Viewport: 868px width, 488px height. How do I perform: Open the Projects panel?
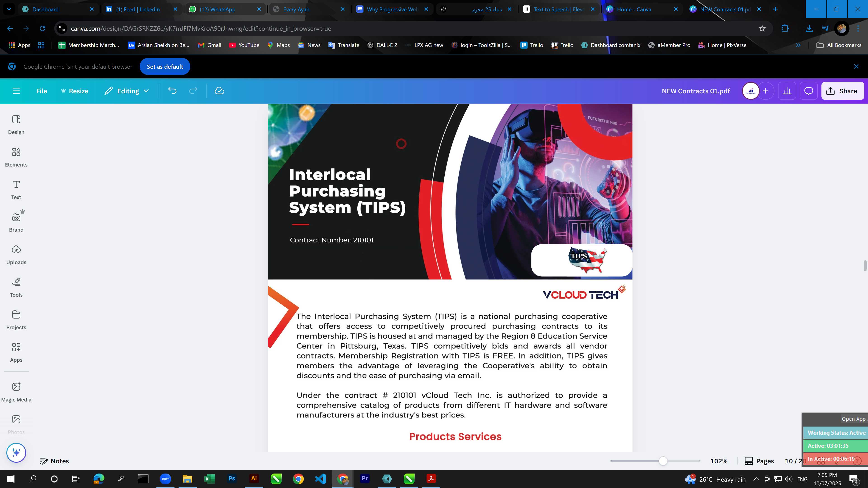(16, 320)
